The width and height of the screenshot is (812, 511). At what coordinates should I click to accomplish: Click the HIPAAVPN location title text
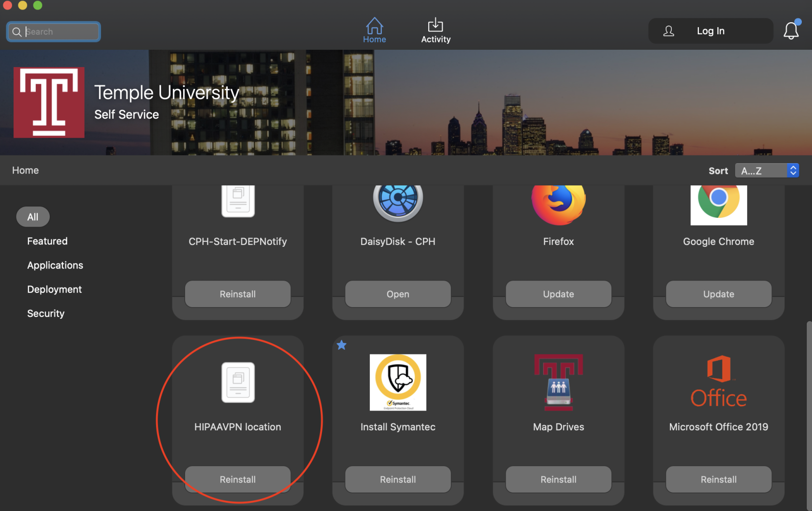click(238, 427)
